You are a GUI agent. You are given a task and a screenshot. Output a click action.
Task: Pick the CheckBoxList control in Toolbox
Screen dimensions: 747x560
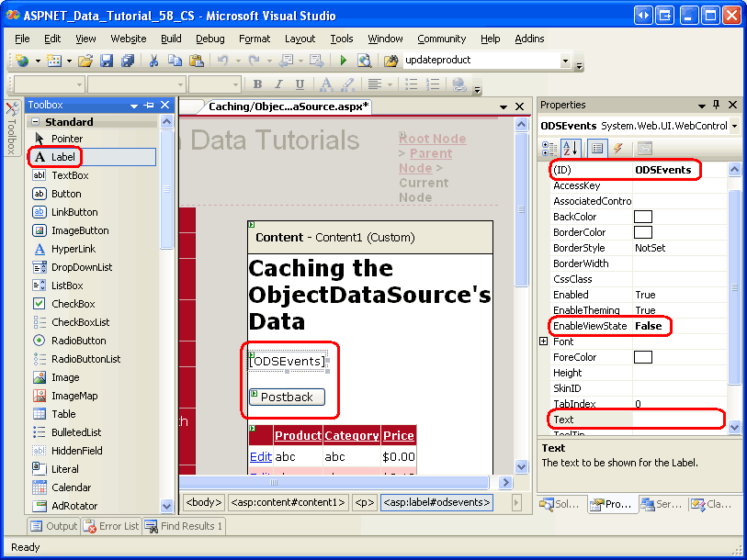point(80,322)
